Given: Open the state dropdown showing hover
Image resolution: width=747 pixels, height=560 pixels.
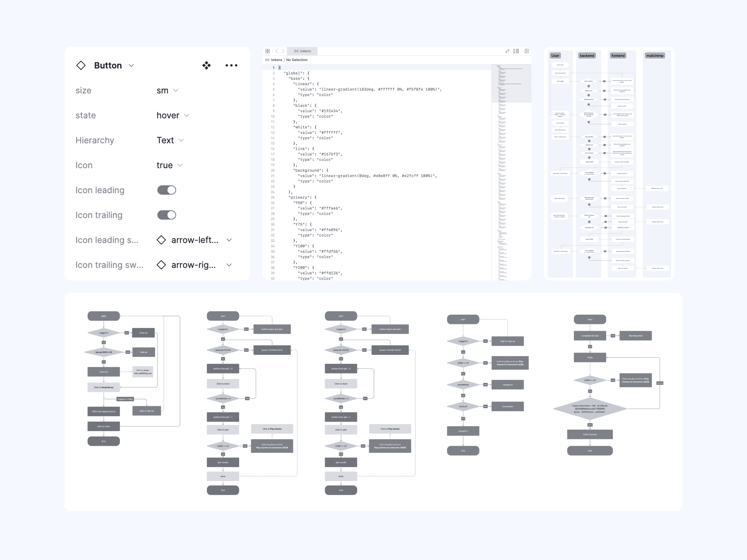Looking at the screenshot, I should tap(173, 115).
